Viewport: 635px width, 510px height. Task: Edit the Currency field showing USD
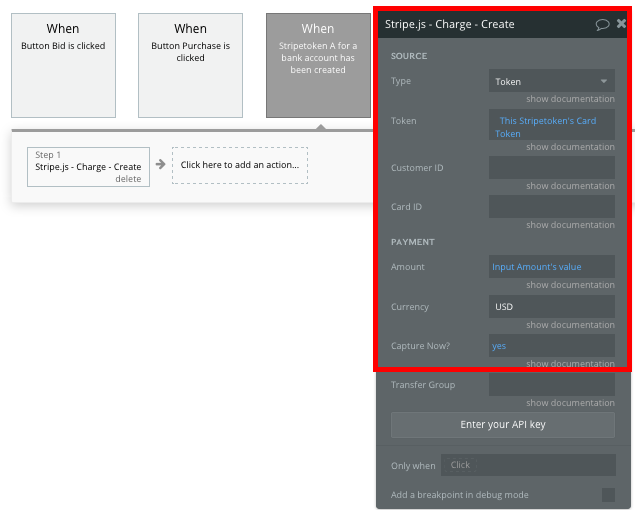tap(552, 306)
